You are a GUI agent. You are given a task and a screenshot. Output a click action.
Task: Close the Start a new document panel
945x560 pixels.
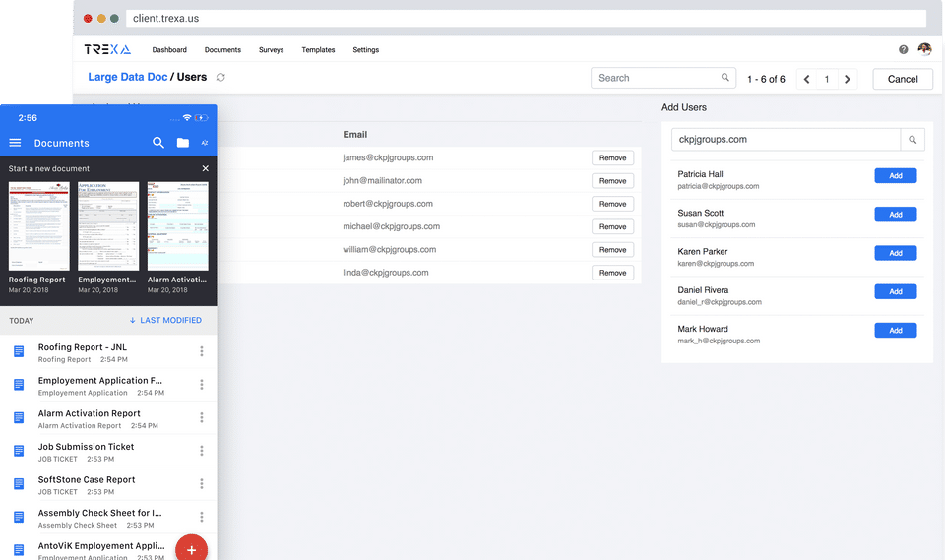pos(206,168)
